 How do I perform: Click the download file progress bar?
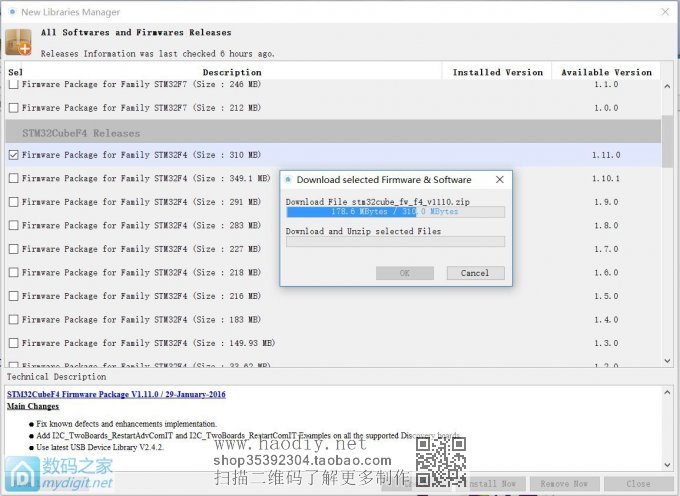[395, 212]
